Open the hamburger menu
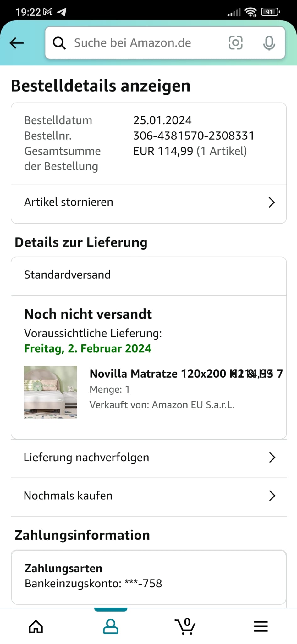Viewport: 297px width, 644px height. pyautogui.click(x=261, y=626)
